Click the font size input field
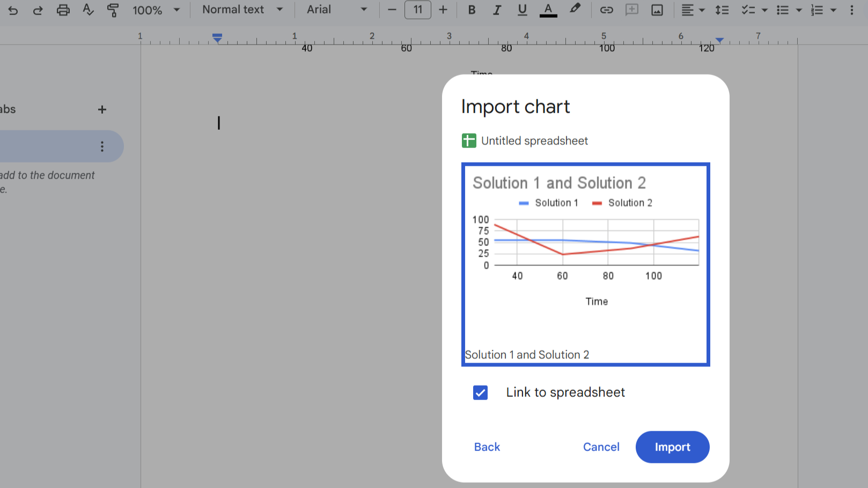The height and width of the screenshot is (488, 868). tap(417, 10)
